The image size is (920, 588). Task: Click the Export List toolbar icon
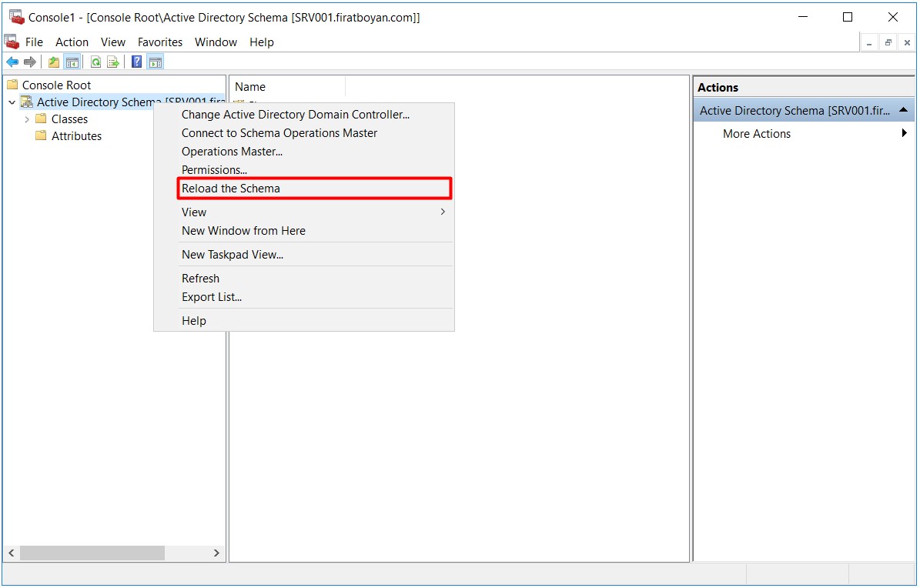click(113, 62)
